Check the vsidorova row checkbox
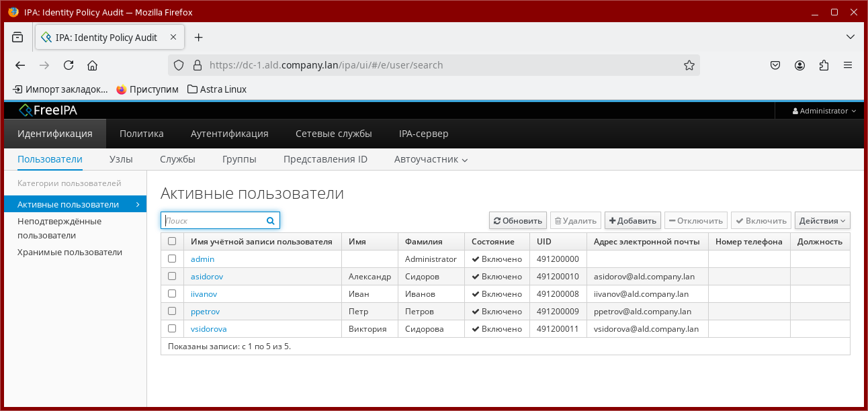Image resolution: width=868 pixels, height=411 pixels. coord(172,328)
